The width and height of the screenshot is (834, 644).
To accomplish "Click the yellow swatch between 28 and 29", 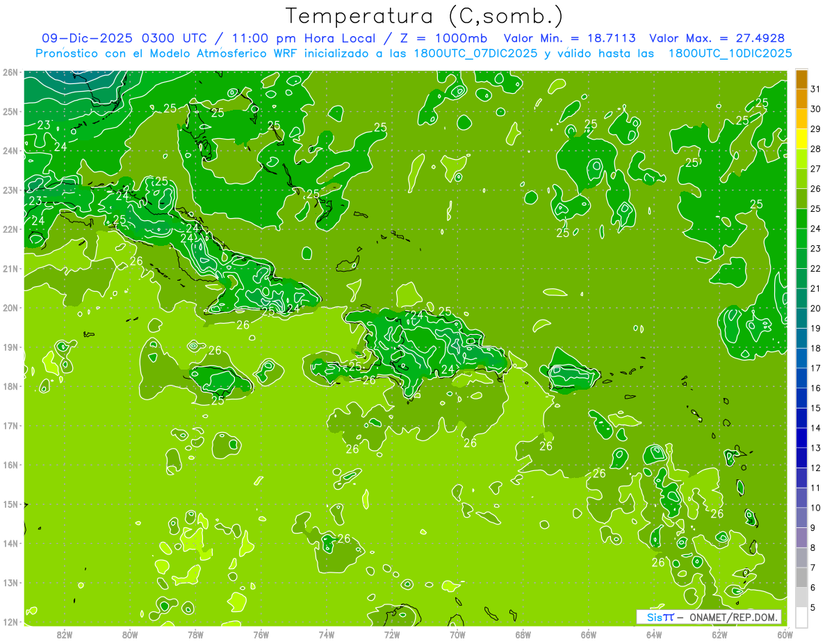I will (801, 139).
